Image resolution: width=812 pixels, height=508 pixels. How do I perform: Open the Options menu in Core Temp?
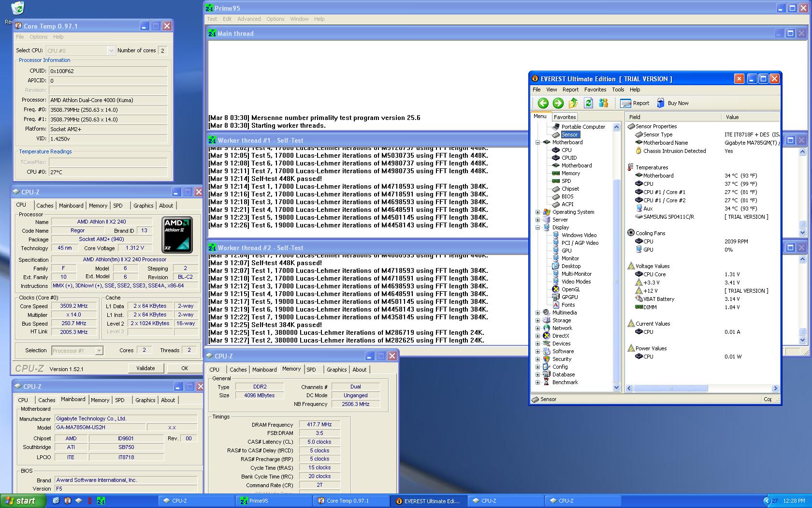[x=38, y=37]
